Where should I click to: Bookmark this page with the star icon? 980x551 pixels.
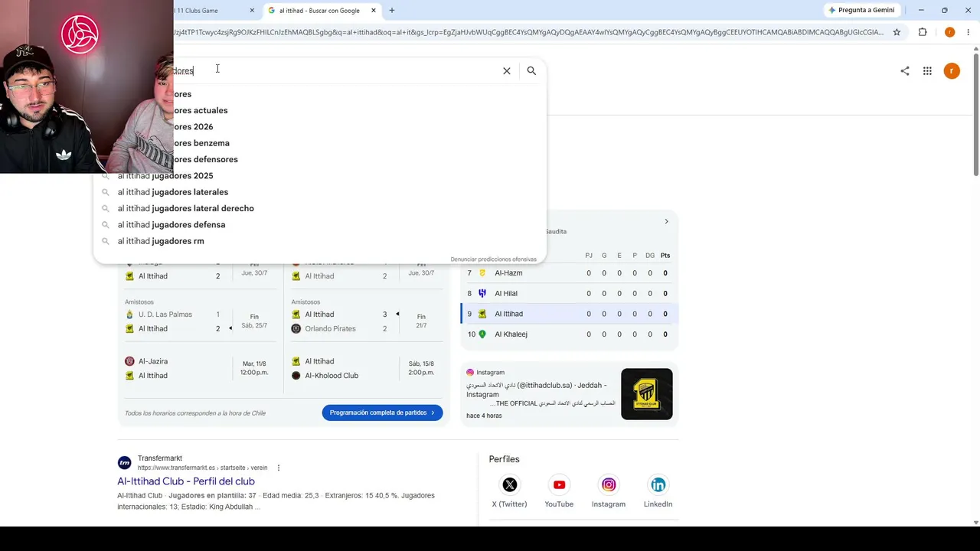pyautogui.click(x=897, y=32)
